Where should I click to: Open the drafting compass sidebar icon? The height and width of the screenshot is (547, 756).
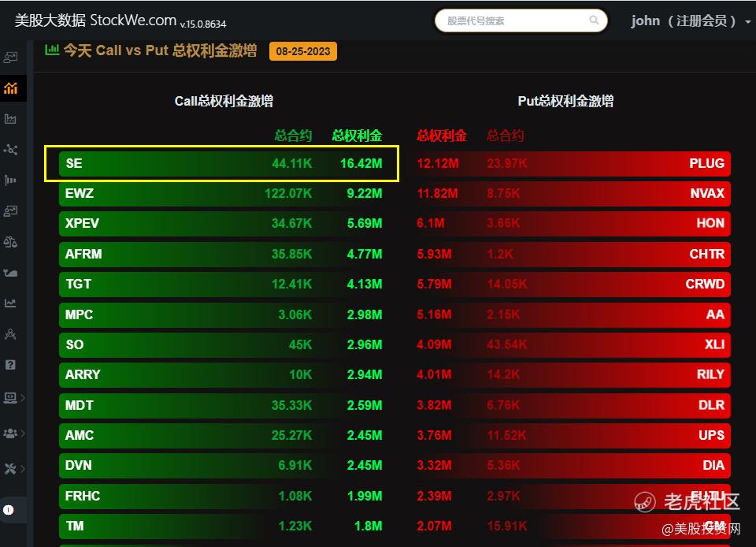(10, 333)
